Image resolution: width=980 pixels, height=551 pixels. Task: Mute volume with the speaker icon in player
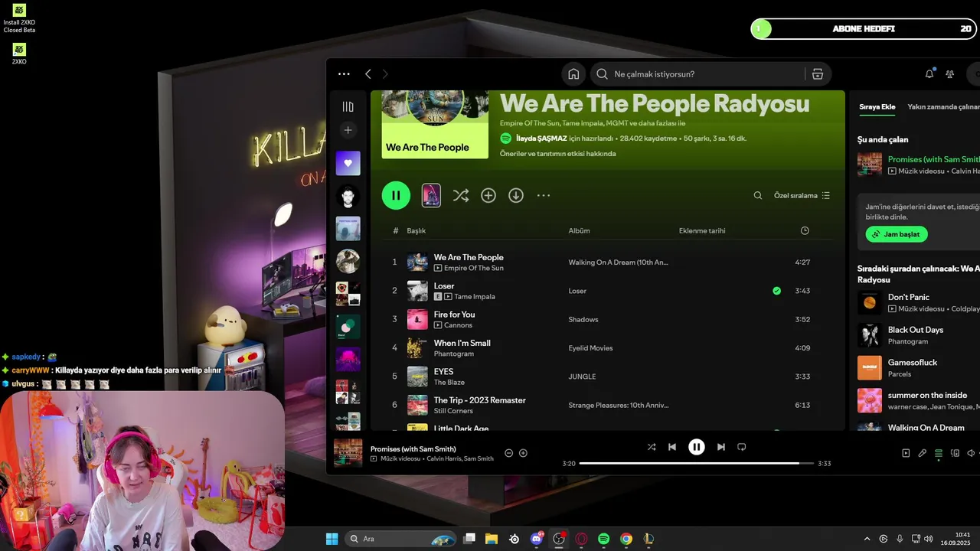[x=971, y=453]
